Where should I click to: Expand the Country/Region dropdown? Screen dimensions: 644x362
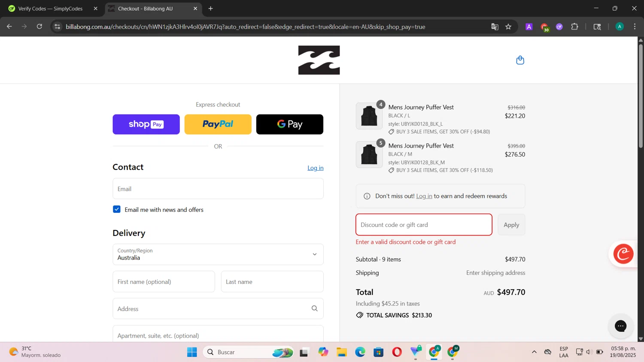click(x=218, y=254)
